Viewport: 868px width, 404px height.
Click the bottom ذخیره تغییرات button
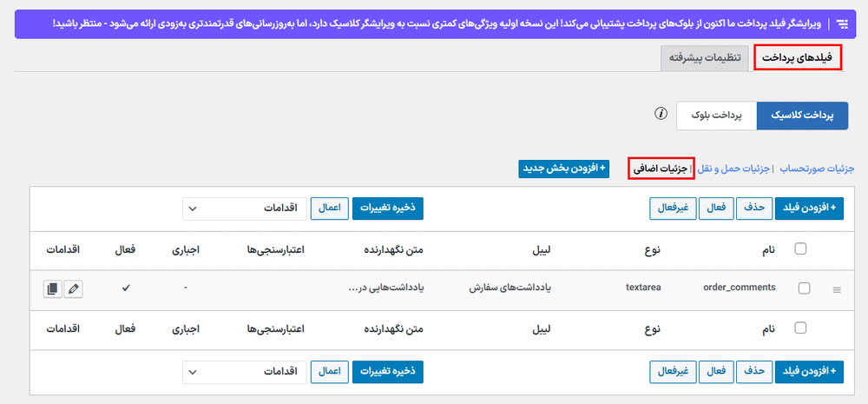pos(387,372)
